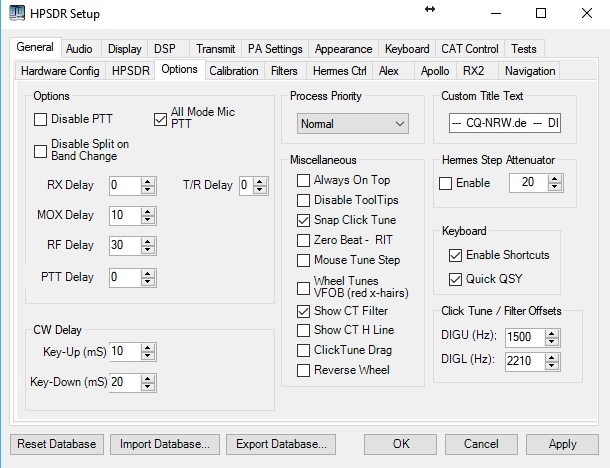Switch to the Audio tab
Viewport: 610px width, 468px height.
click(x=79, y=49)
